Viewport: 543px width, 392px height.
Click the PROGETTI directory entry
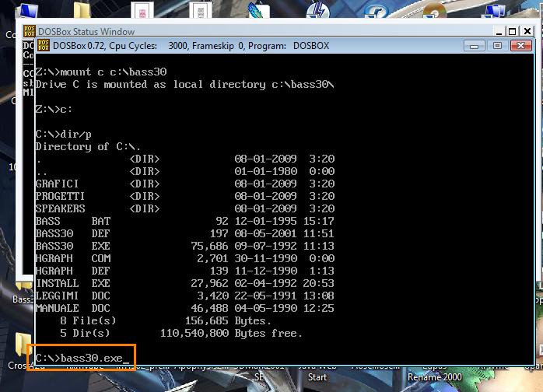pyautogui.click(x=185, y=196)
